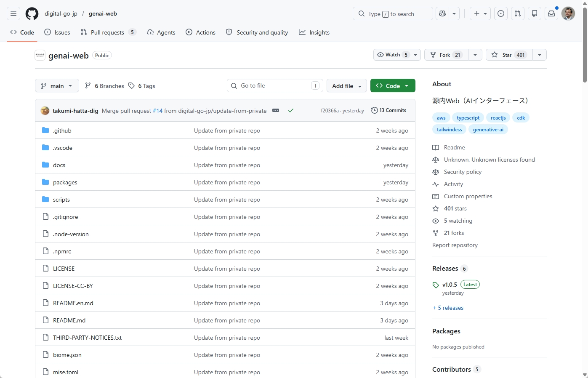588x378 pixels.
Task: Expand commit message ellipsis button
Action: coord(276,111)
